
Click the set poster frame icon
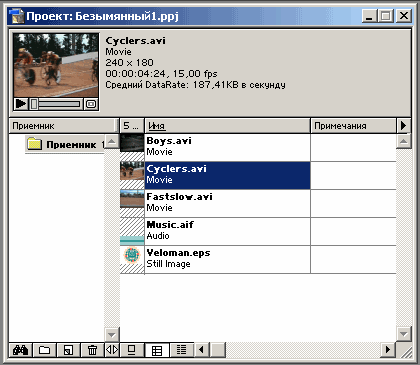(91, 104)
